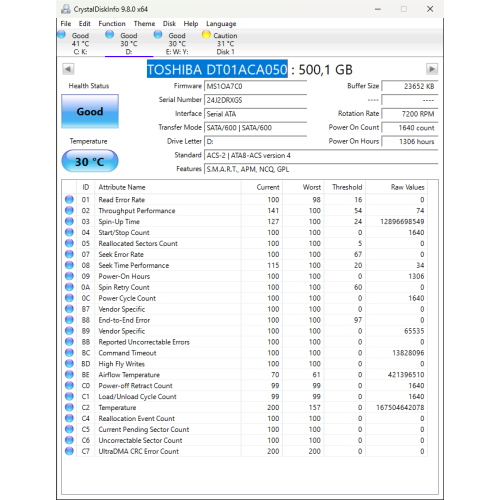Select the B7 Vendor Specific attribute name
The image size is (500, 500).
click(122, 309)
